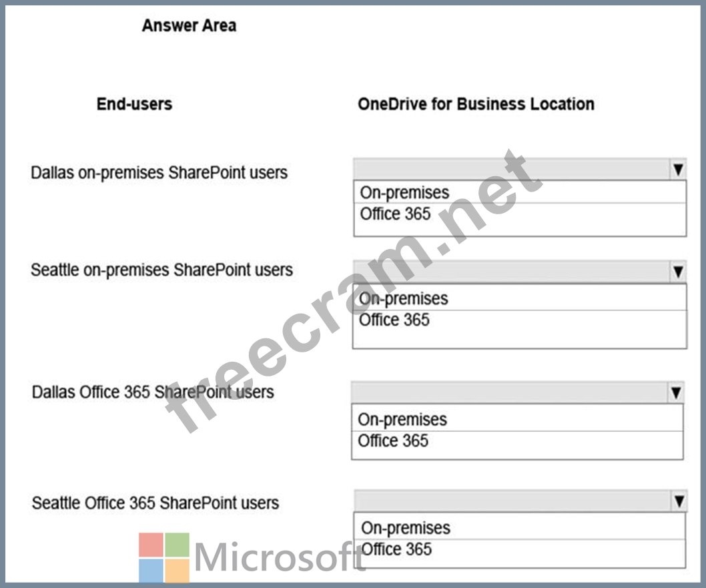Image resolution: width=706 pixels, height=588 pixels.
Task: Open the Dallas Office 365 users dropdown arrow
Action: [676, 392]
